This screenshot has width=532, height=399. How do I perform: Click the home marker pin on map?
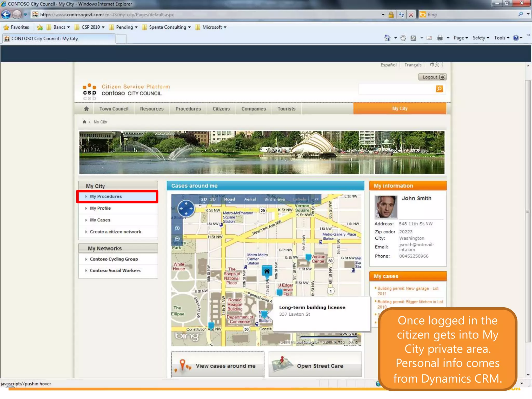click(267, 272)
